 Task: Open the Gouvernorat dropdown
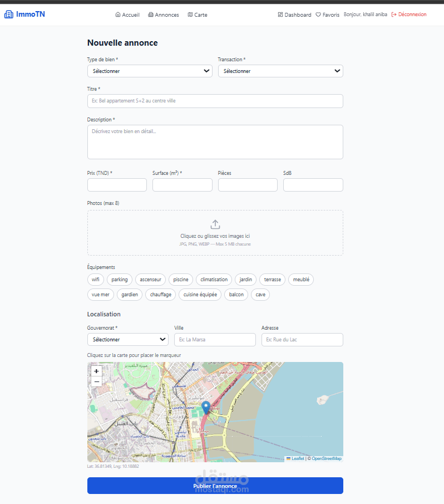pos(128,339)
